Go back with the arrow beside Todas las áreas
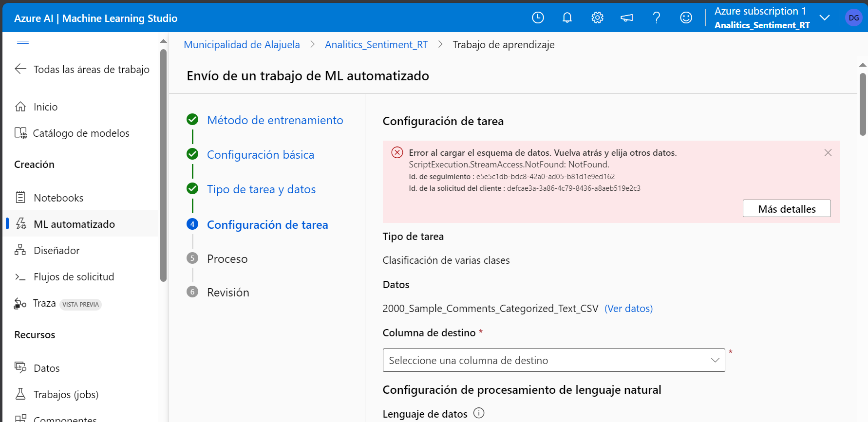The width and height of the screenshot is (868, 422). pos(20,69)
